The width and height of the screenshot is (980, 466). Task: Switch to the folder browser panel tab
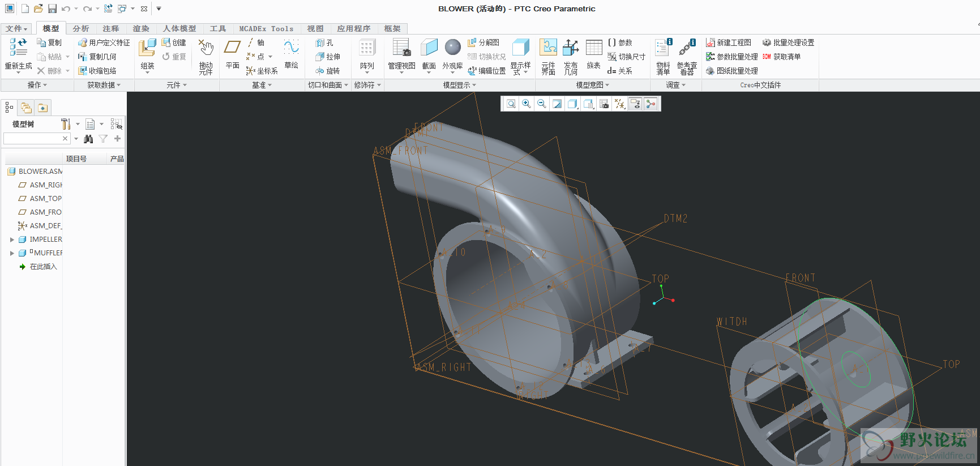(26, 107)
